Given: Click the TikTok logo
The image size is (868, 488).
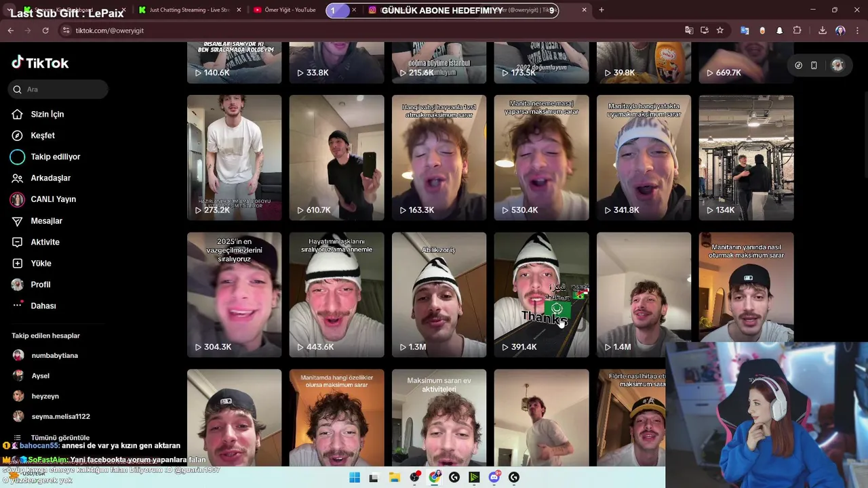Looking at the screenshot, I should click(x=40, y=62).
